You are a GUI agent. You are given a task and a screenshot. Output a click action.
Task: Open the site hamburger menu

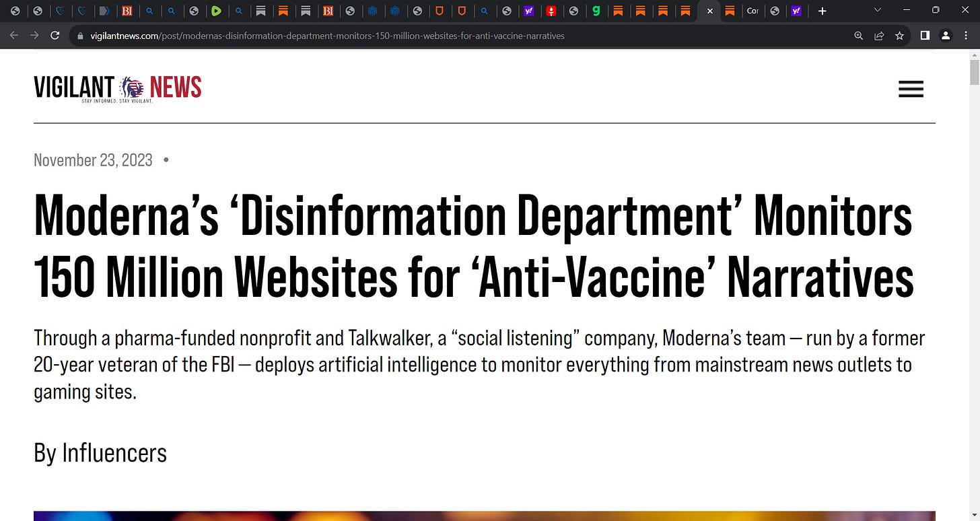(x=911, y=89)
